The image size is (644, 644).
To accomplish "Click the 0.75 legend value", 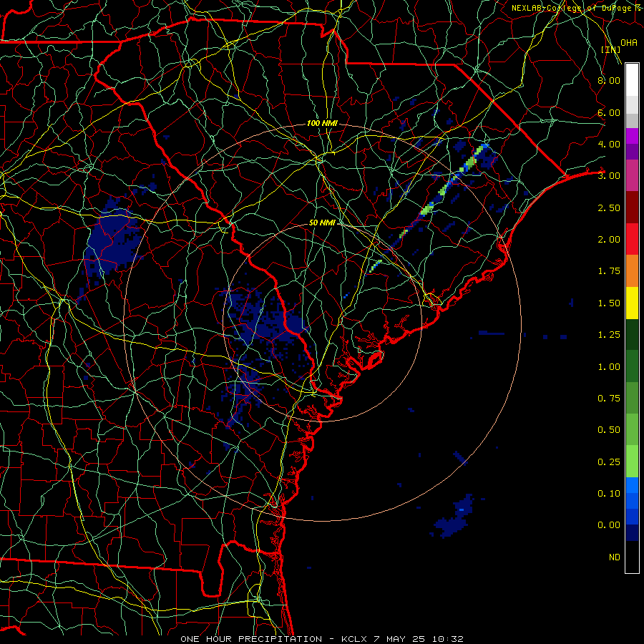I will [609, 399].
